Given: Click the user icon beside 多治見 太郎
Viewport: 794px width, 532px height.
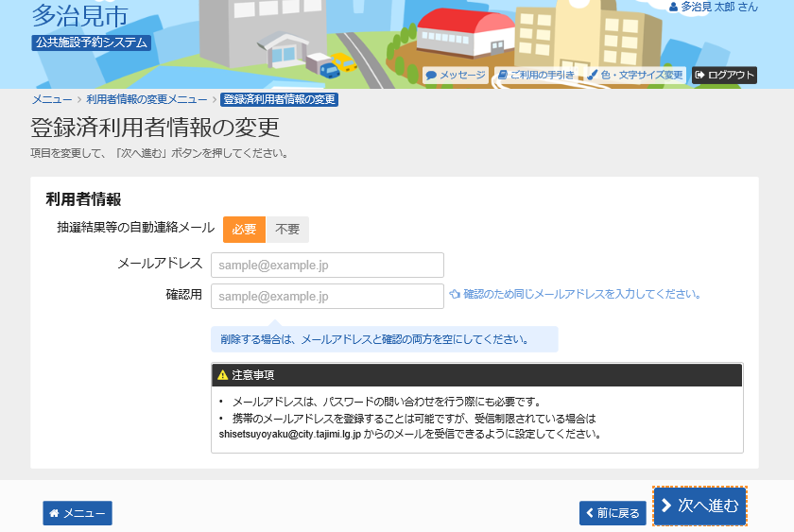Looking at the screenshot, I should point(673,7).
